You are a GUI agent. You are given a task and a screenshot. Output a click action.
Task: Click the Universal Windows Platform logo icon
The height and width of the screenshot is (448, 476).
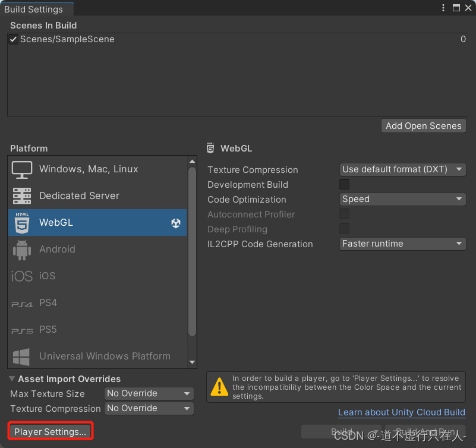point(21,356)
